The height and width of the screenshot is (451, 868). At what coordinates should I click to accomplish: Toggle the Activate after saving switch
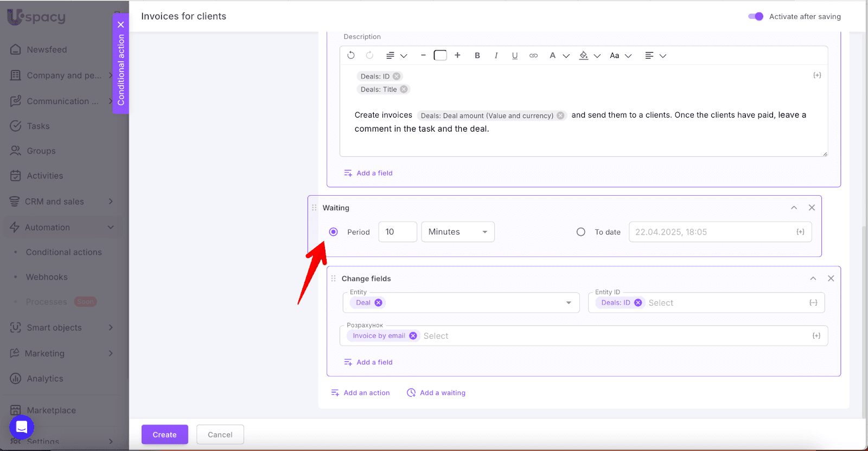pyautogui.click(x=756, y=16)
